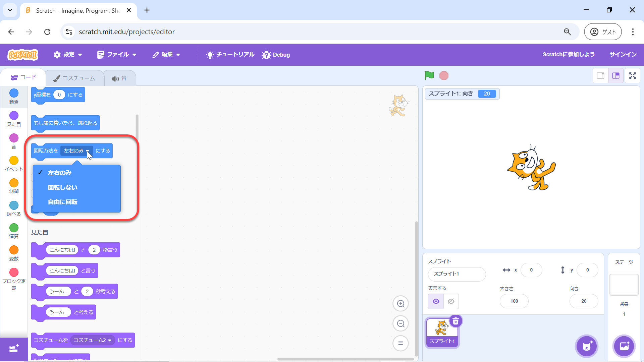Click the うーん... と考える block
The height and width of the screenshot is (362, 644).
pyautogui.click(x=63, y=312)
